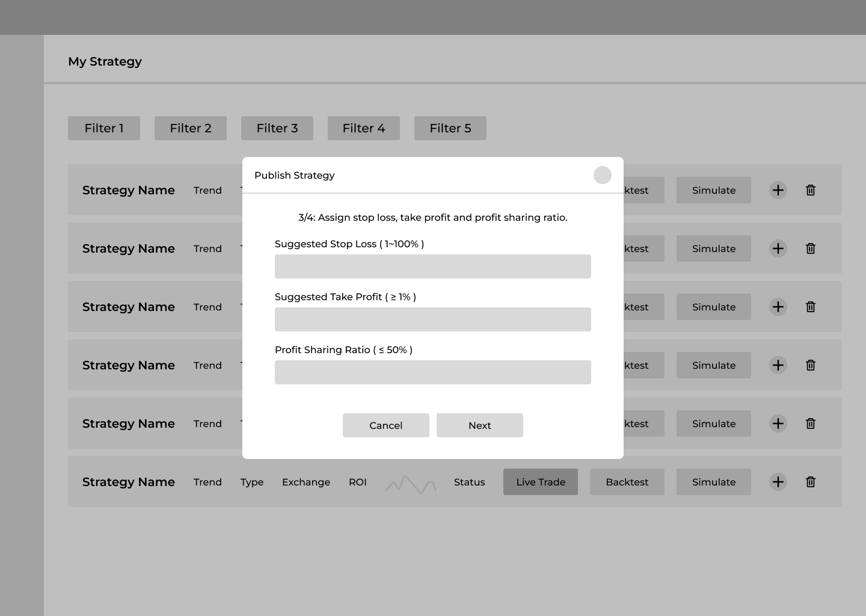The image size is (866, 616).
Task: Switch to Filter 3
Action: (x=277, y=128)
